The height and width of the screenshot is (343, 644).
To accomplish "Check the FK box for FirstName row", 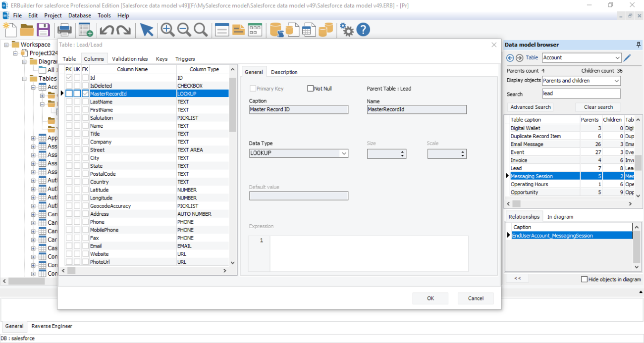I will (x=86, y=109).
